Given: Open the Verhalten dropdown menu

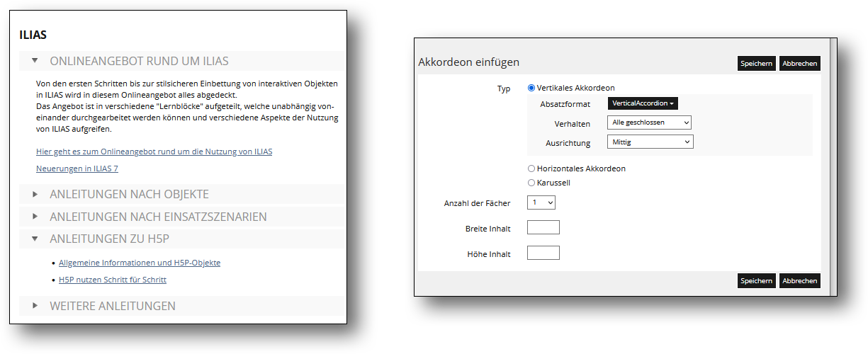Looking at the screenshot, I should [649, 123].
